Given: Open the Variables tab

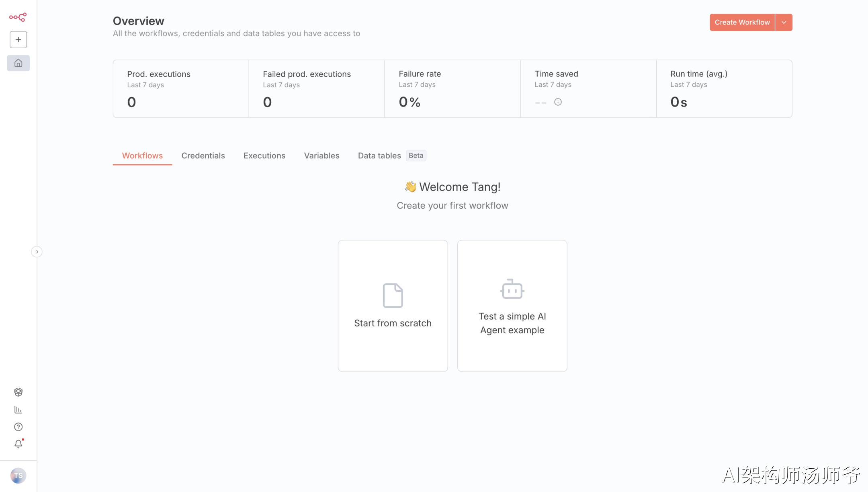Looking at the screenshot, I should click(x=321, y=156).
